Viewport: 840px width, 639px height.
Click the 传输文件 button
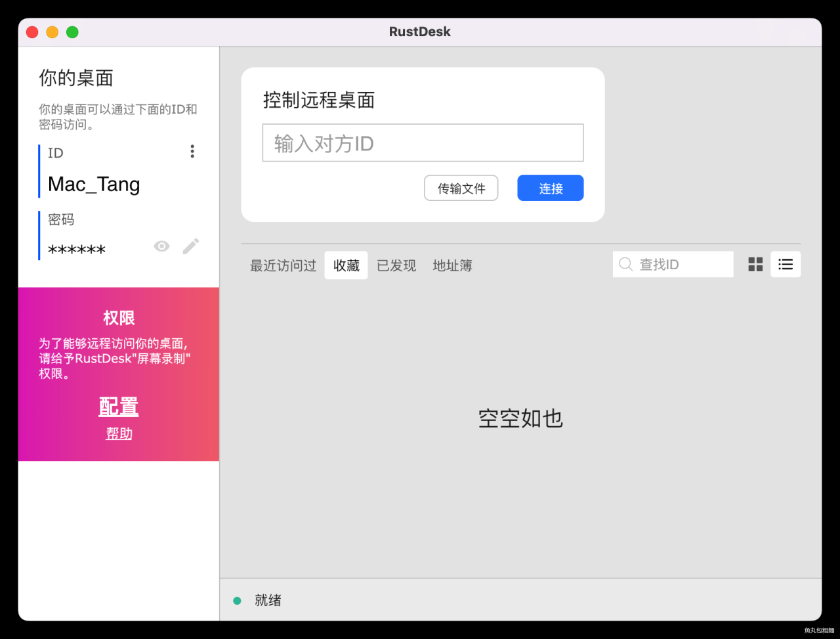coord(461,188)
